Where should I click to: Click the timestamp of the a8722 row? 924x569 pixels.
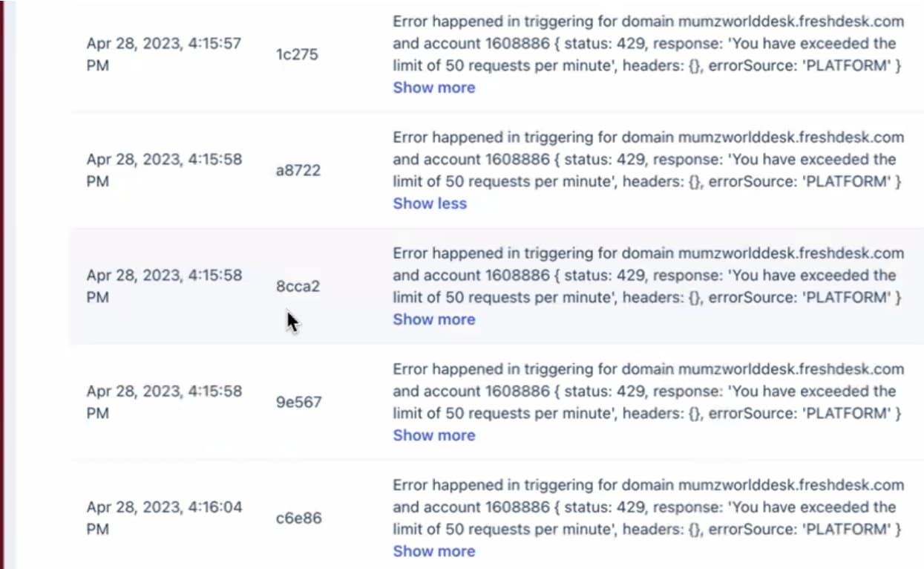pos(164,170)
